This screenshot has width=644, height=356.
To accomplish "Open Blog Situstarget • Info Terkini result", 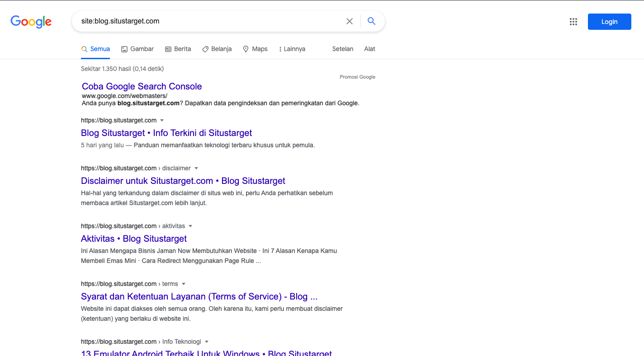I will pyautogui.click(x=166, y=133).
